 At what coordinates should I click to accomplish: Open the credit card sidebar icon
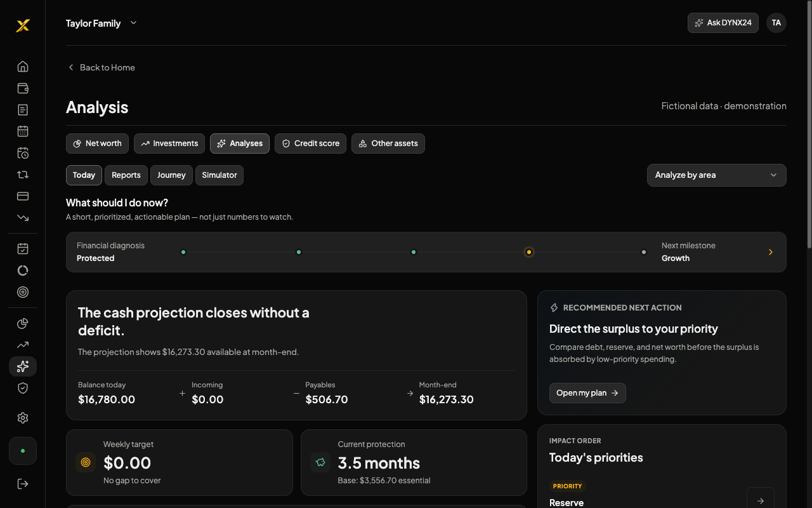(23, 196)
